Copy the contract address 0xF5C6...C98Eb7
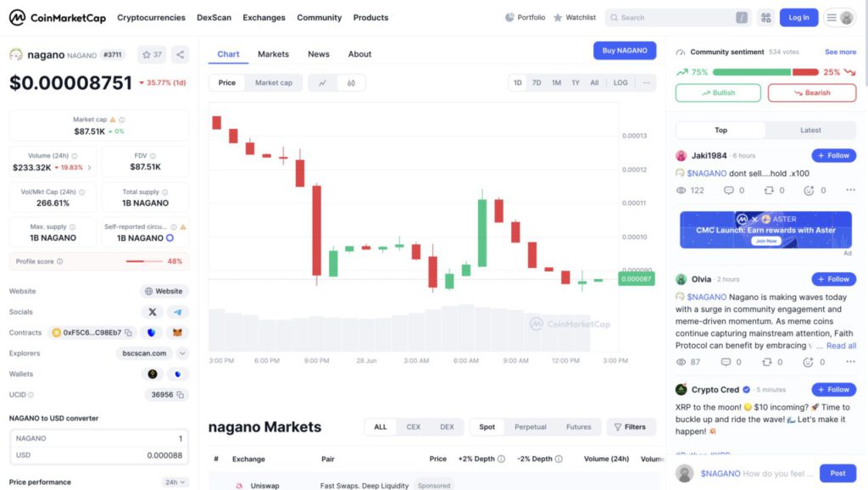868x490 pixels. pos(129,333)
